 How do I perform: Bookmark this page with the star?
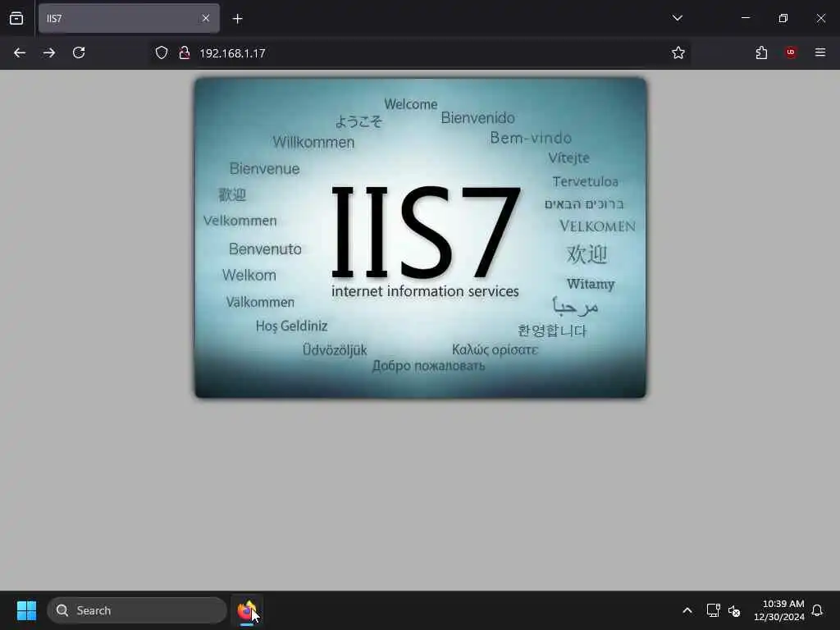(x=678, y=52)
